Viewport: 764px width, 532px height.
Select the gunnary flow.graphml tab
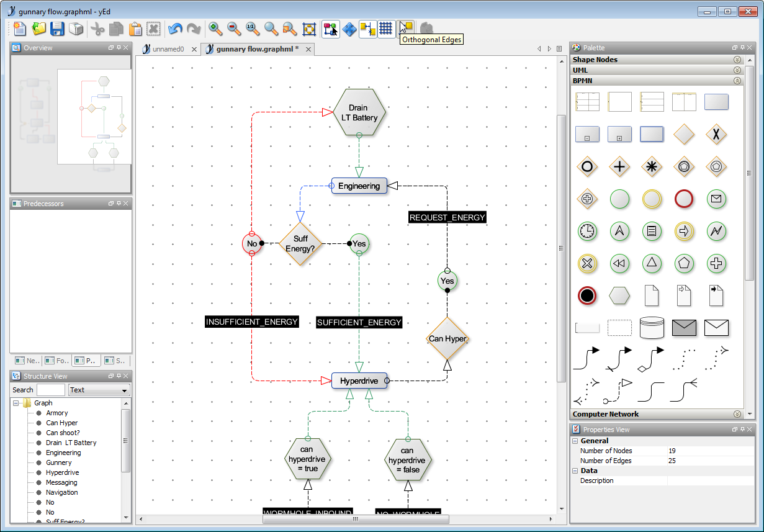pyautogui.click(x=257, y=49)
